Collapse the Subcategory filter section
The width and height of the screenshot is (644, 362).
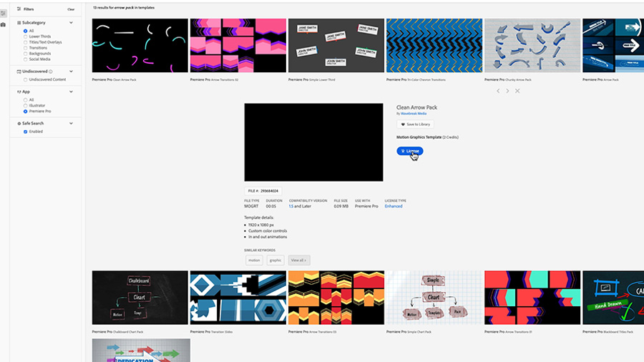(71, 23)
